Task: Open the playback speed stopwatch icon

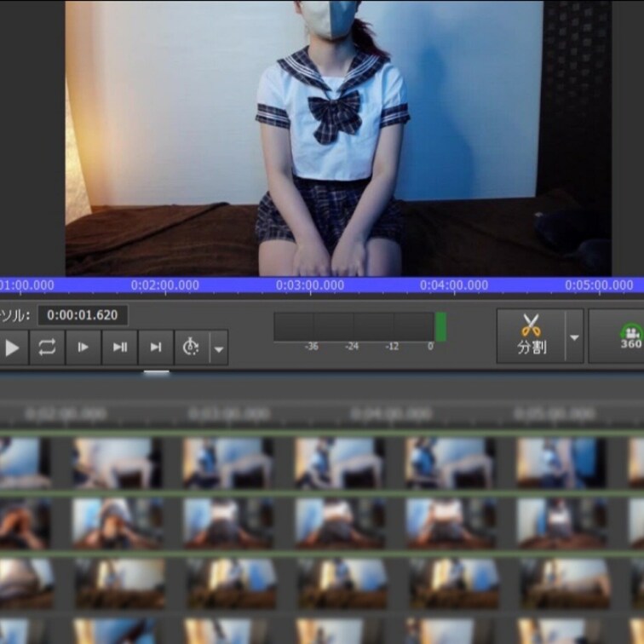Action: [192, 348]
